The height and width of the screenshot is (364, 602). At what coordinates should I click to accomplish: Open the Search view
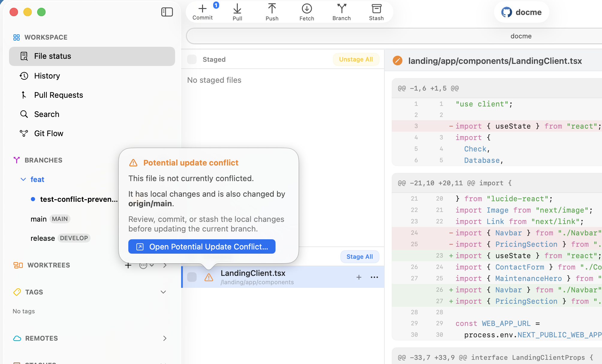pos(92,114)
